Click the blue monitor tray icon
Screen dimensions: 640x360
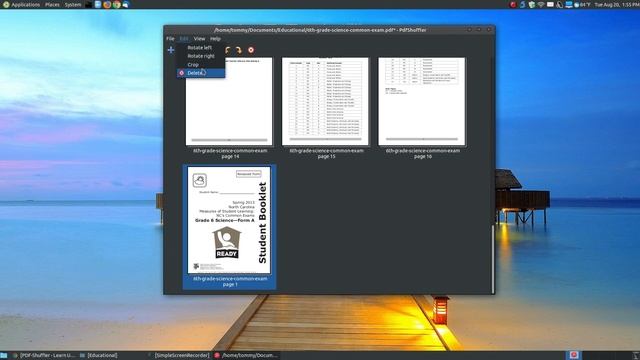569,4
